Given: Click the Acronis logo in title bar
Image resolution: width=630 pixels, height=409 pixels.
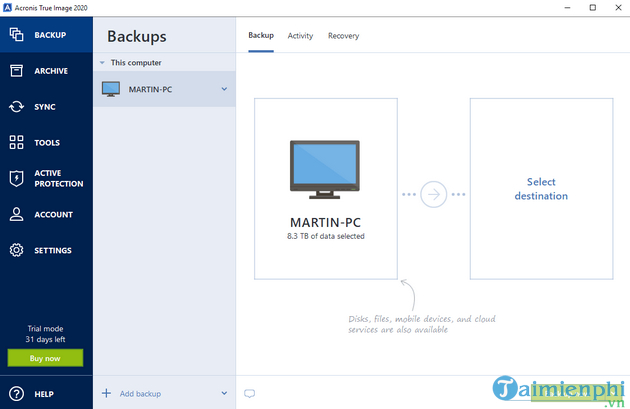Looking at the screenshot, I should coord(7,8).
